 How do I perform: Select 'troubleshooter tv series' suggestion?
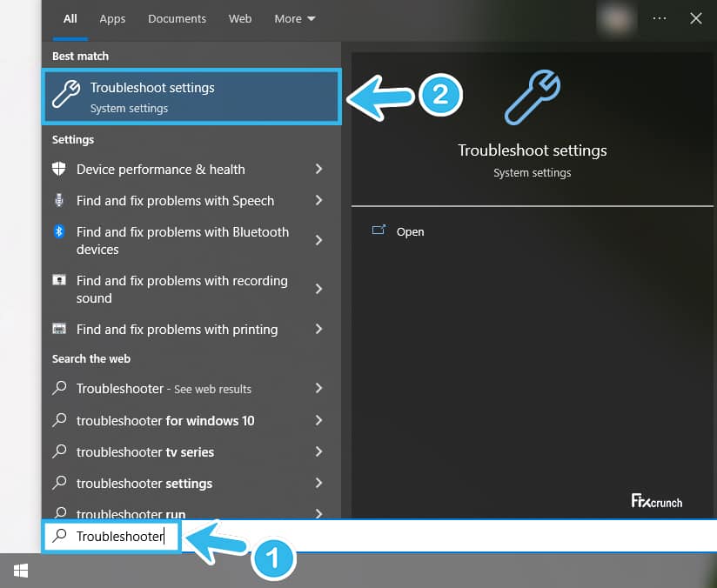pyautogui.click(x=191, y=451)
